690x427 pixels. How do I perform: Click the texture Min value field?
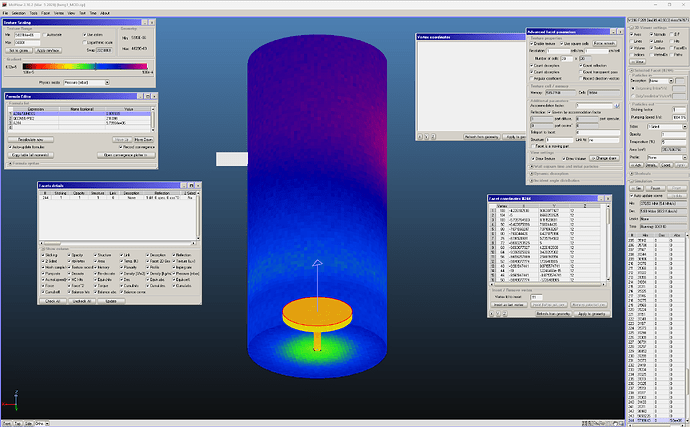pyautogui.click(x=27, y=35)
